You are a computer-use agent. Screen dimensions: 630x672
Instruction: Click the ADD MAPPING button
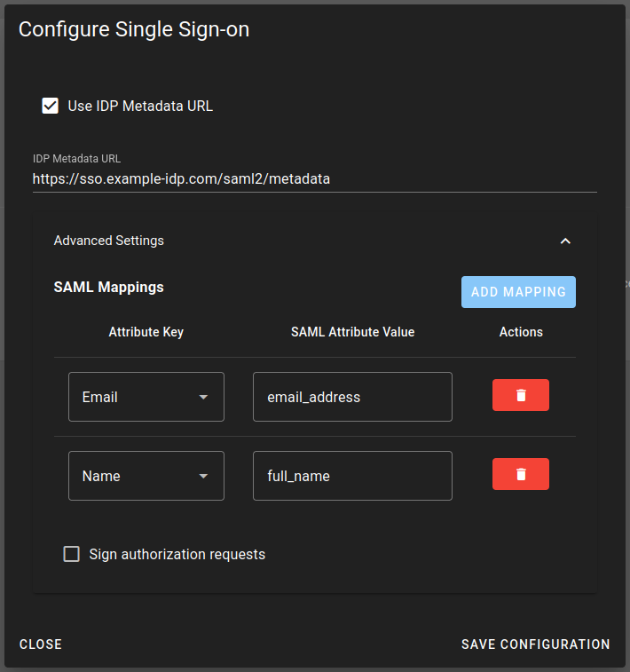point(518,292)
